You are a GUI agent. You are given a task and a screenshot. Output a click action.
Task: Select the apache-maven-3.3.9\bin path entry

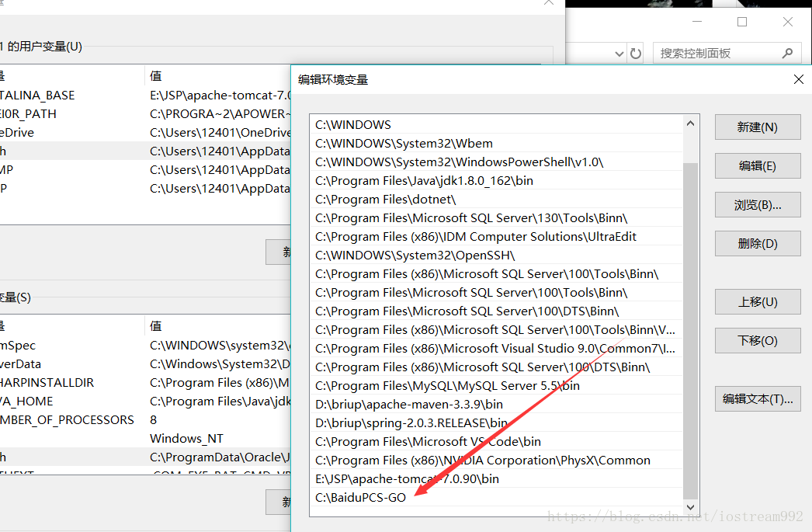point(497,405)
